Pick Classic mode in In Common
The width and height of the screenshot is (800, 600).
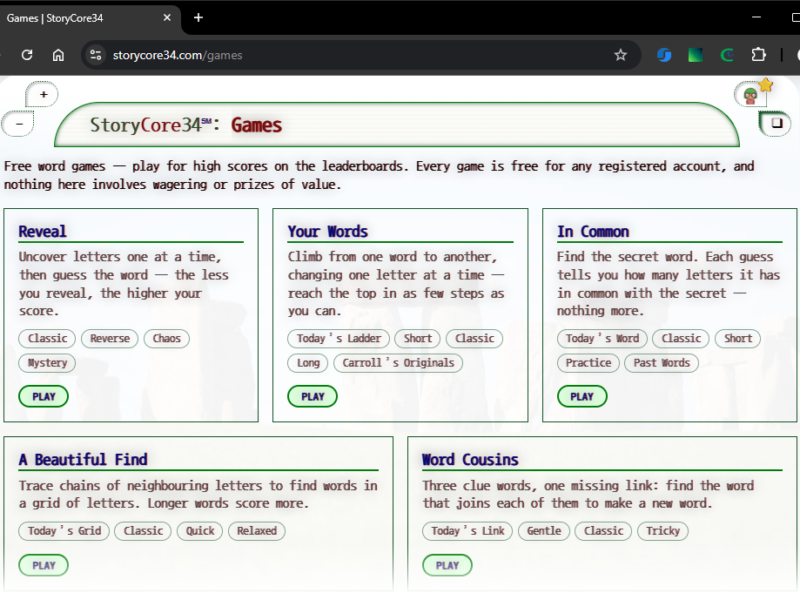pos(681,338)
